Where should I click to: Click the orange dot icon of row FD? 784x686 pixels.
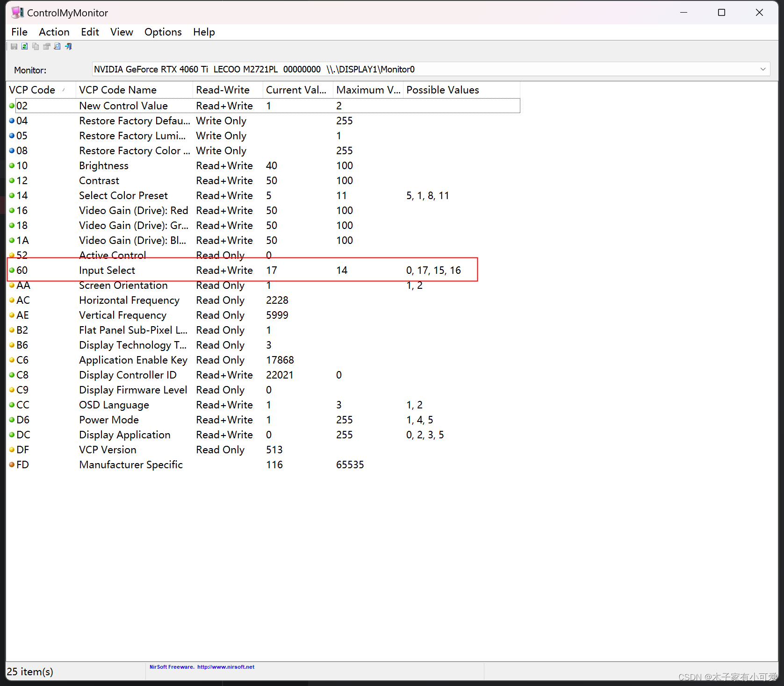[x=12, y=464]
